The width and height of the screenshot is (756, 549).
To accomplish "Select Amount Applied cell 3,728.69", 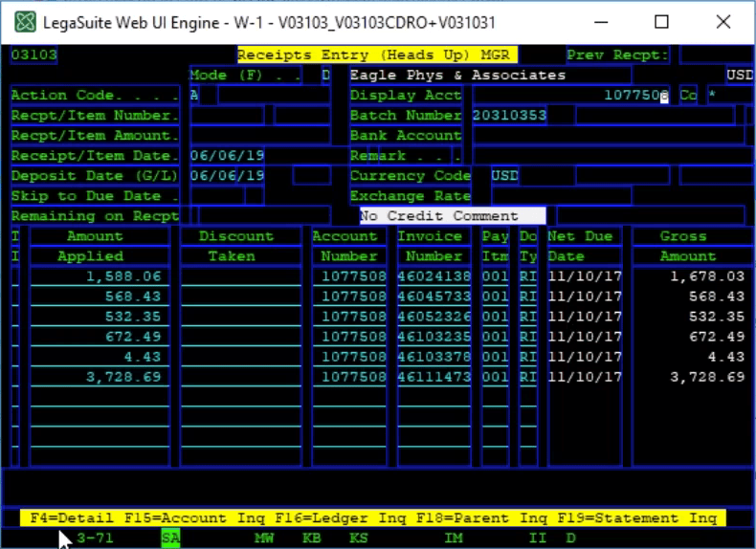I will pyautogui.click(x=100, y=378).
